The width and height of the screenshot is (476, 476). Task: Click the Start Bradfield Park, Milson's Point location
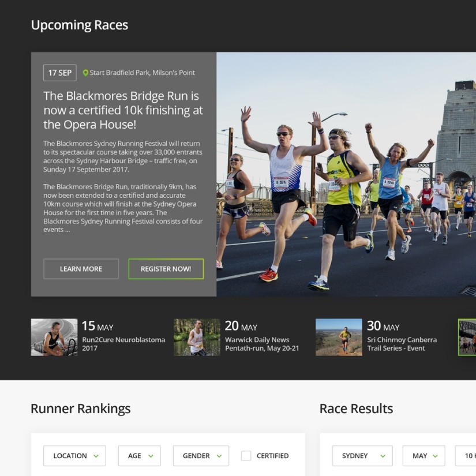click(x=142, y=73)
